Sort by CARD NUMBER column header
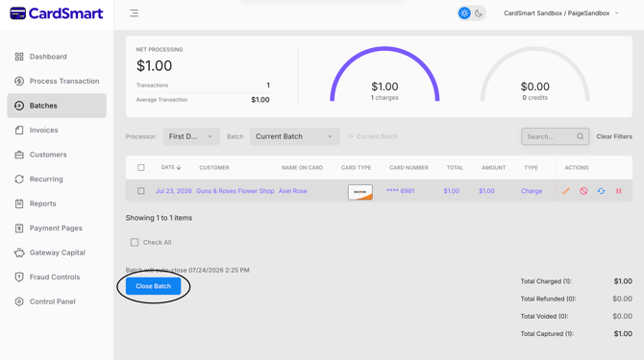 (409, 168)
